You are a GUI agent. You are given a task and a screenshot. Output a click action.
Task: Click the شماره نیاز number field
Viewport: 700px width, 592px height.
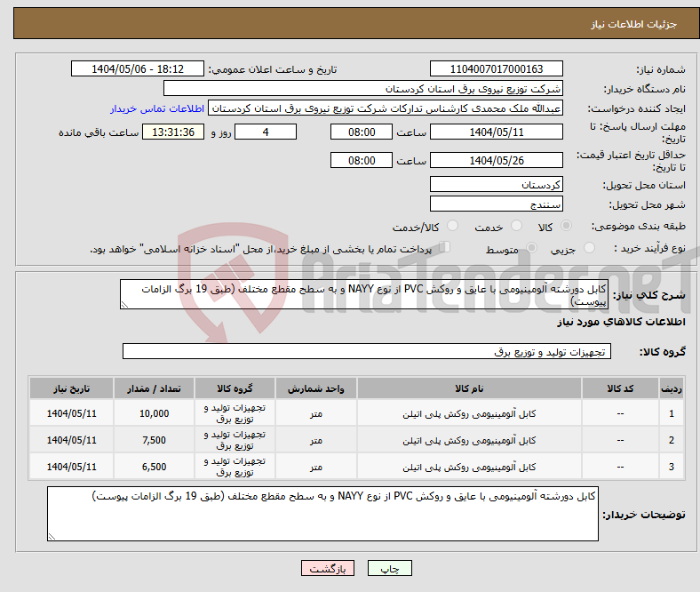(496, 69)
